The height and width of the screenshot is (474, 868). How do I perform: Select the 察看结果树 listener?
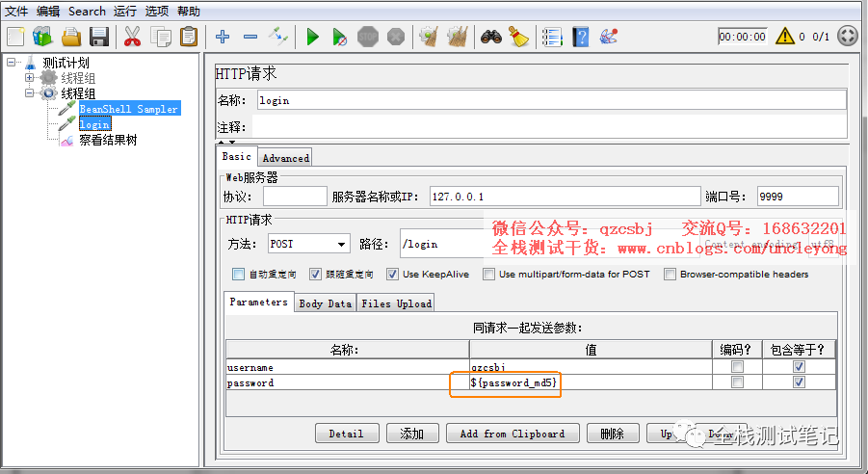(x=108, y=140)
